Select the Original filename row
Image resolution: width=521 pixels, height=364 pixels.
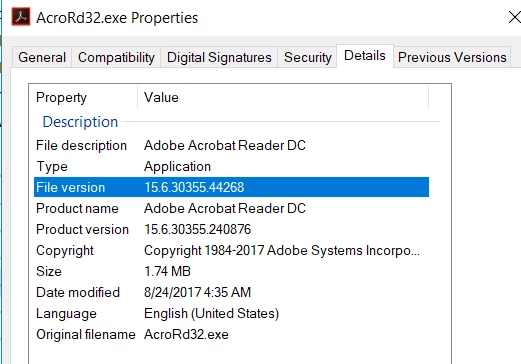[x=231, y=334]
